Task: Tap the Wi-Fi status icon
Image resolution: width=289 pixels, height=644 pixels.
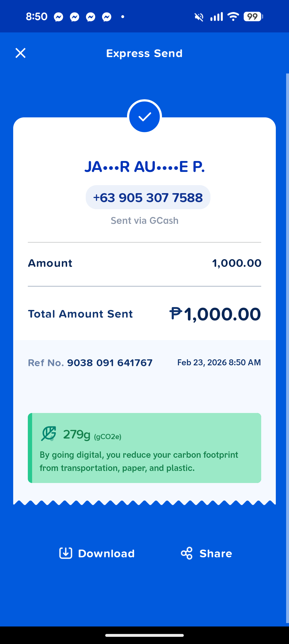Action: [x=233, y=17]
